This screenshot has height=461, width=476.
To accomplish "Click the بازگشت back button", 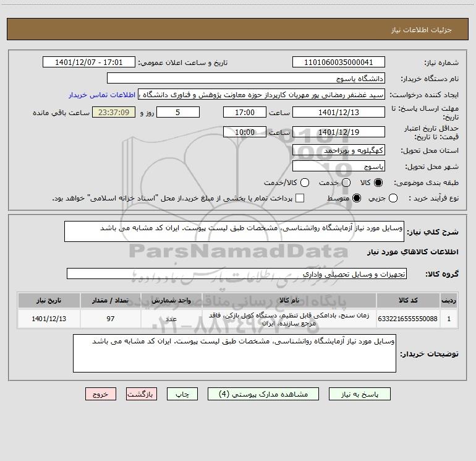I will (x=142, y=394).
